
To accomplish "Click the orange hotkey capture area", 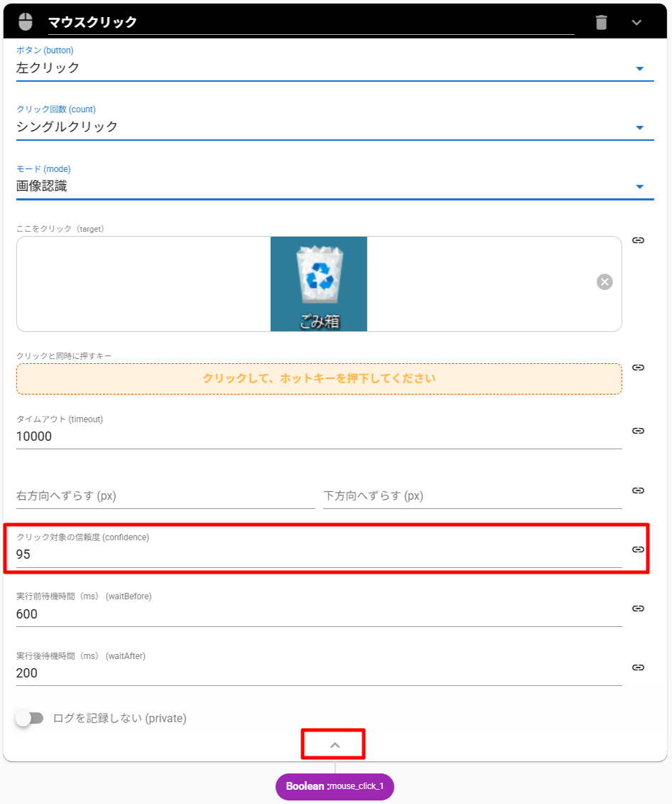I will point(319,379).
